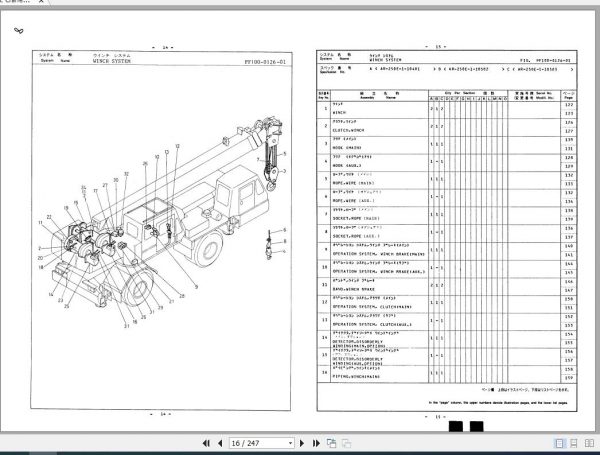Click the 'WINCH' assembly row

click(447, 109)
